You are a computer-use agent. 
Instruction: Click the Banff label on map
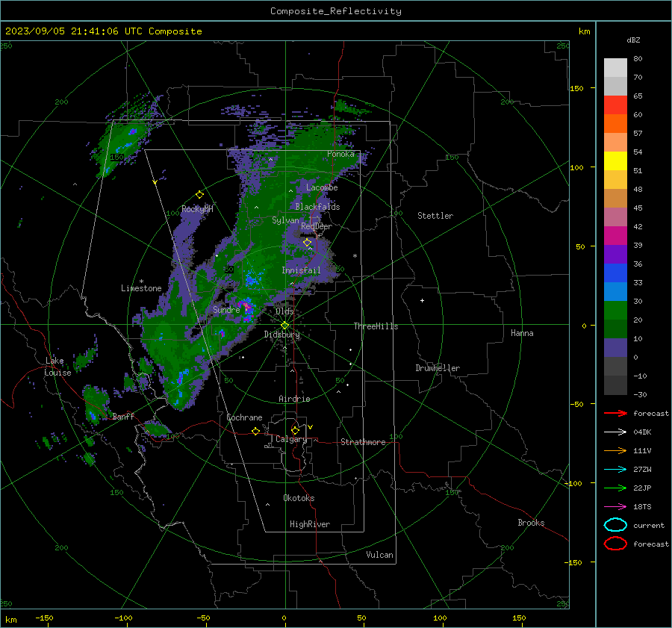pos(123,416)
